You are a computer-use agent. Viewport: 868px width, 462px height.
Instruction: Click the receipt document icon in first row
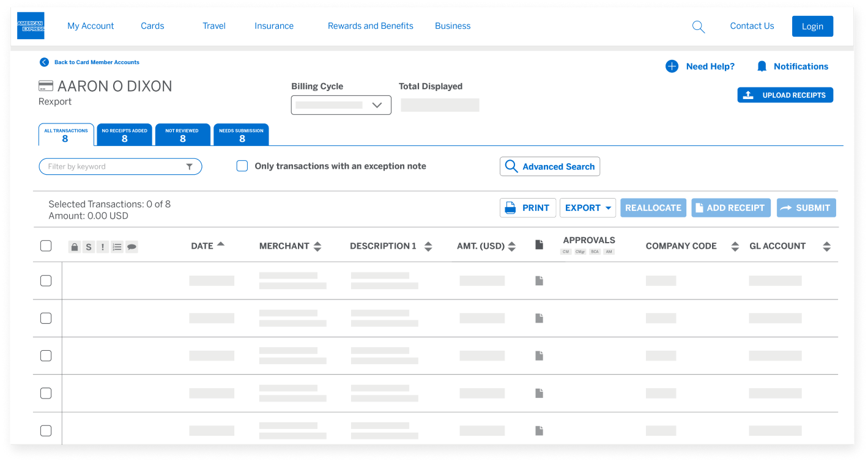[539, 280]
